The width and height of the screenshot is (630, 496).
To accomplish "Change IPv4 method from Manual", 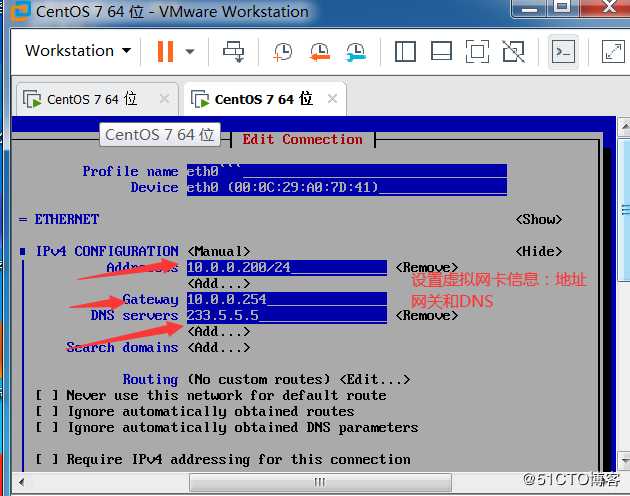I will coord(219,252).
